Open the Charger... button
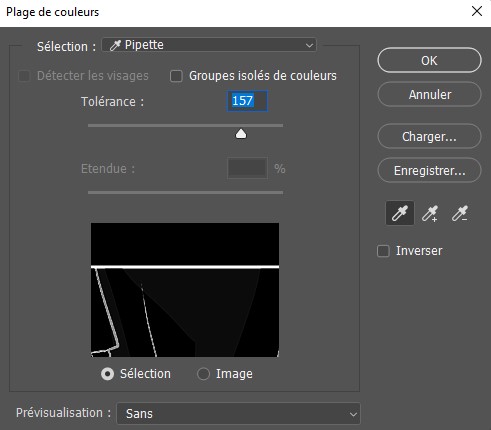Screen dimensions: 491x430 (429, 136)
